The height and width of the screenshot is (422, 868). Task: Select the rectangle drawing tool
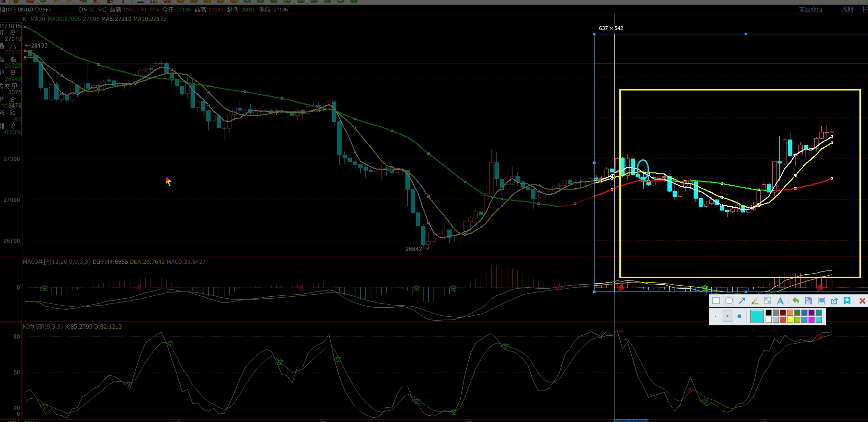point(716,301)
